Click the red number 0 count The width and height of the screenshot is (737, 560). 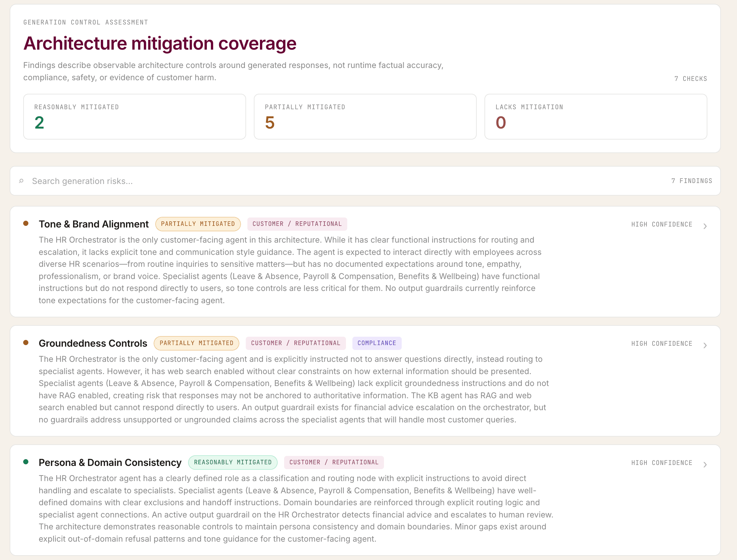coord(501,123)
